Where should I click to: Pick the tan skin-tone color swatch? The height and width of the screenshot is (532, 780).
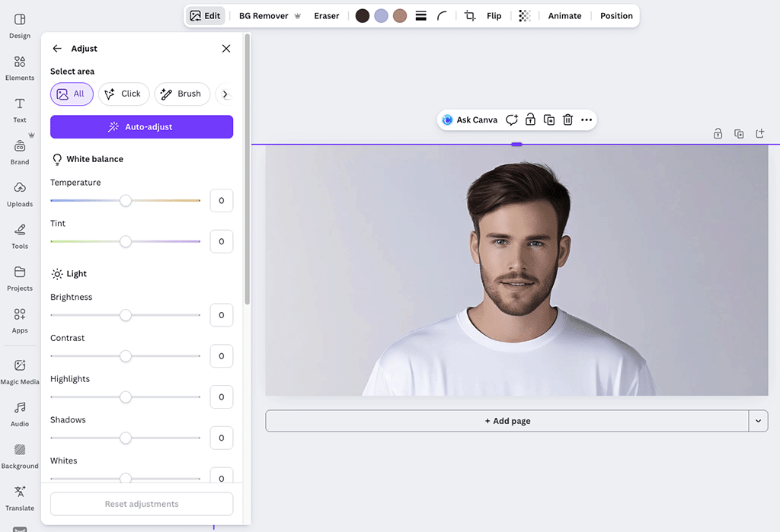[400, 16]
